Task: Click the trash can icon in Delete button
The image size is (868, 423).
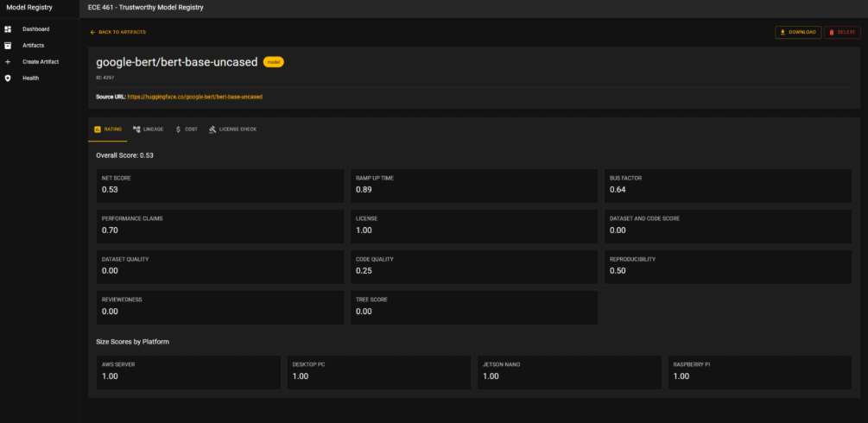Action: pos(832,32)
